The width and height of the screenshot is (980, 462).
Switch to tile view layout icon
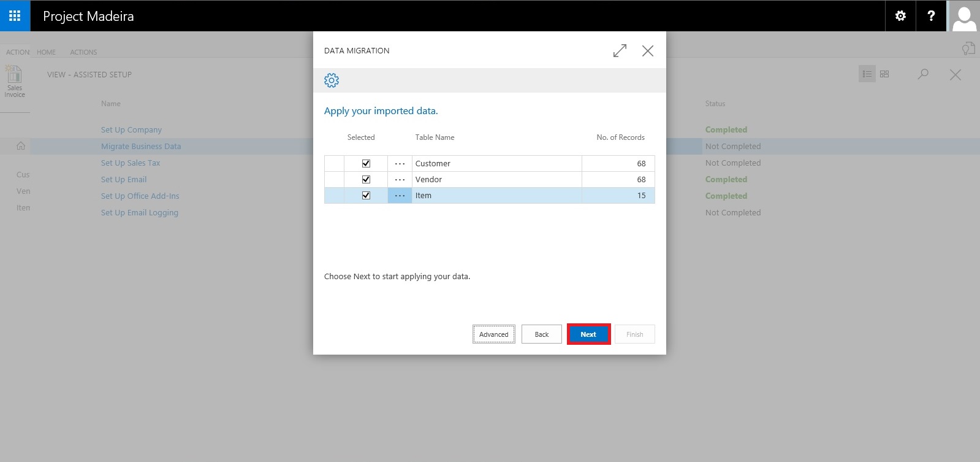click(x=884, y=74)
